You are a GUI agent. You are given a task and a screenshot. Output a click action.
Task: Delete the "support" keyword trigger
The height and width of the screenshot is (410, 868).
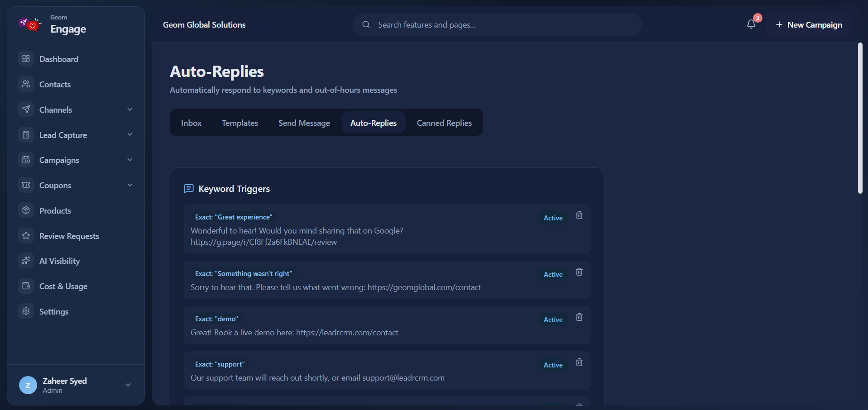pos(579,362)
